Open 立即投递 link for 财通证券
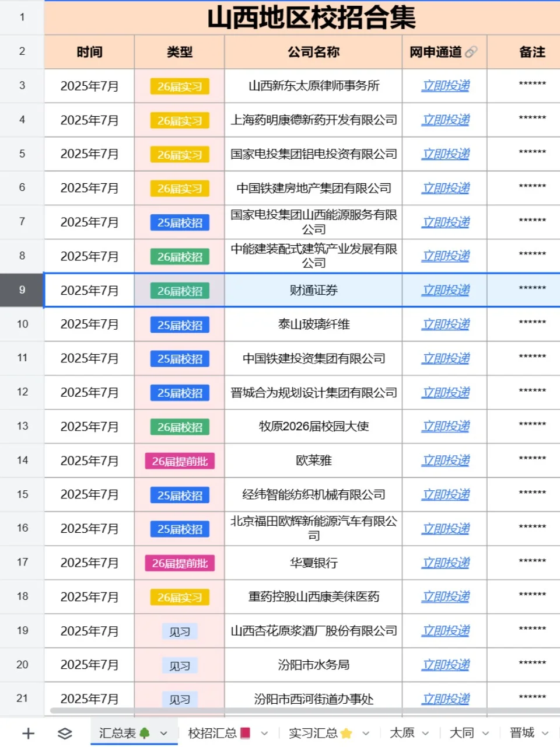Image resolution: width=560 pixels, height=747 pixels. click(446, 291)
